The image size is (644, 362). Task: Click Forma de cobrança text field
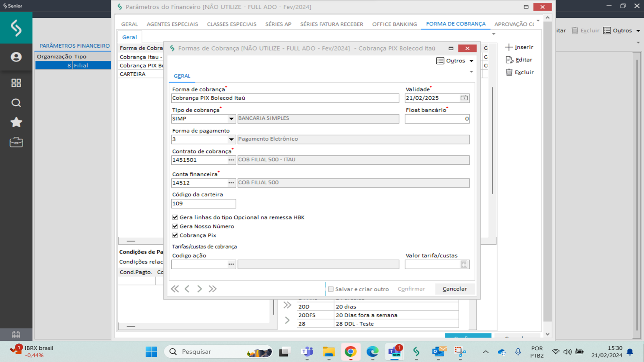click(x=285, y=98)
